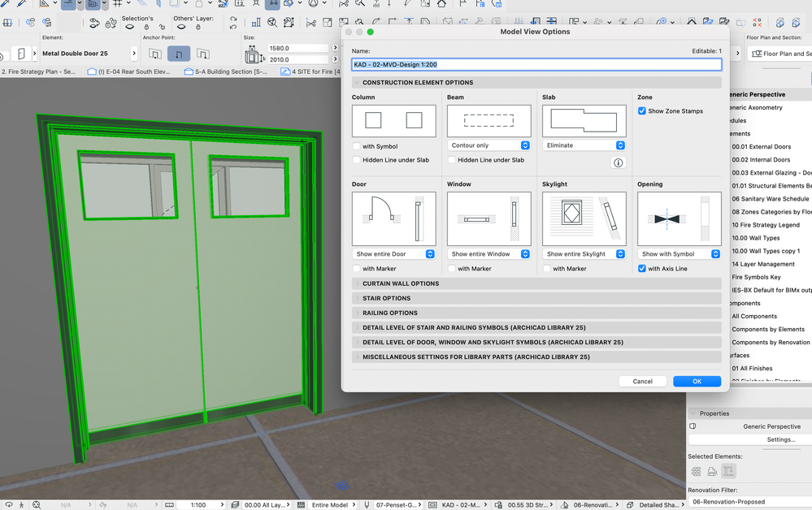Open the Beam Contour only dropdown
This screenshot has height=510, width=812.
[489, 145]
